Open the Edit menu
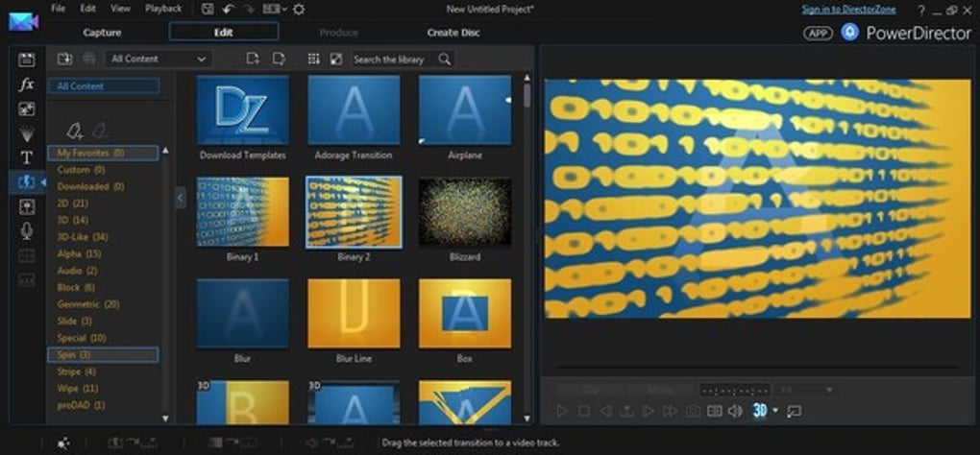The height and width of the screenshot is (455, 980). coord(88,9)
